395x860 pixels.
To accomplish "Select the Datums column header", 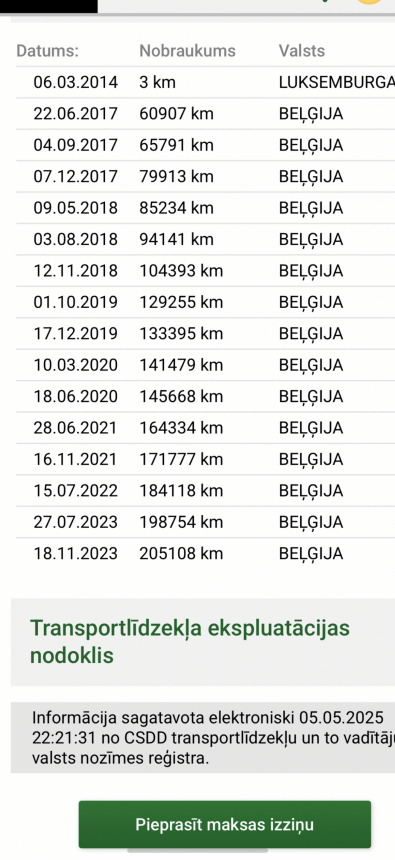I will point(48,51).
